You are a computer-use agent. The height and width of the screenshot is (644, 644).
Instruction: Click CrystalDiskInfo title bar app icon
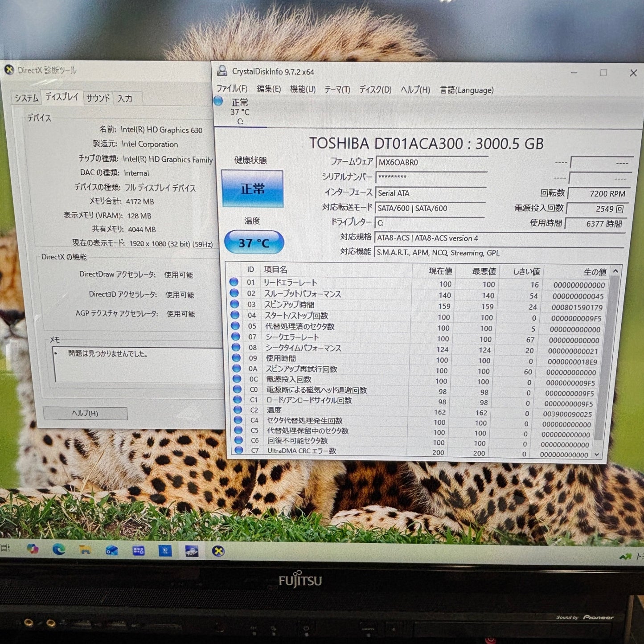tap(222, 71)
